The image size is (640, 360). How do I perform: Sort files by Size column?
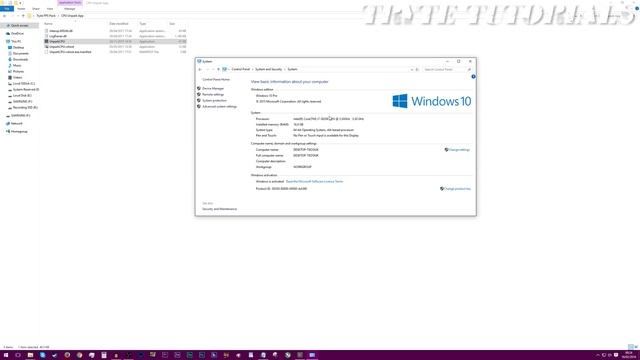[x=172, y=24]
